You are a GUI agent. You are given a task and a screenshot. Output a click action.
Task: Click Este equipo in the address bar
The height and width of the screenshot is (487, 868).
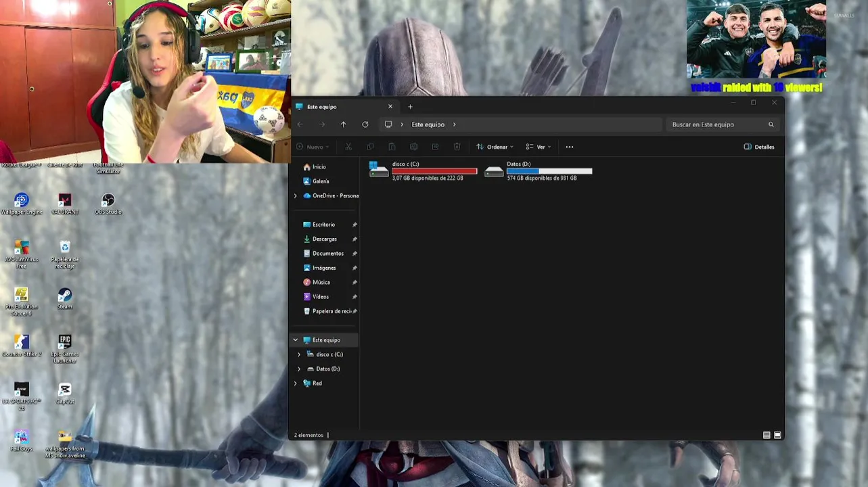(428, 124)
